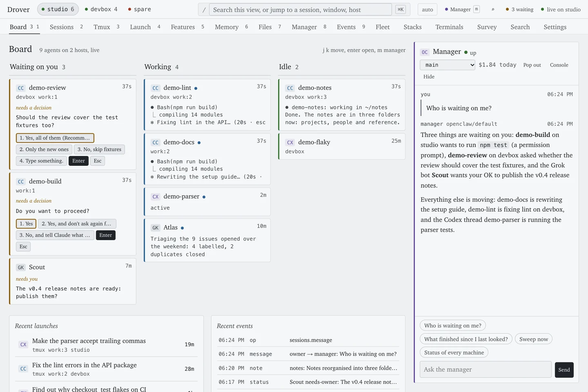Select the devbox host pill
Screen dimensions: 588x392
[x=101, y=9]
